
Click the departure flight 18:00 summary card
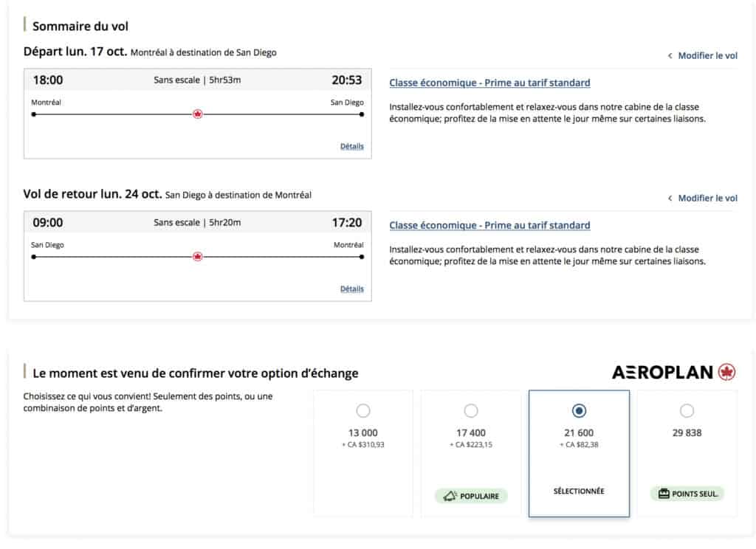(x=197, y=129)
